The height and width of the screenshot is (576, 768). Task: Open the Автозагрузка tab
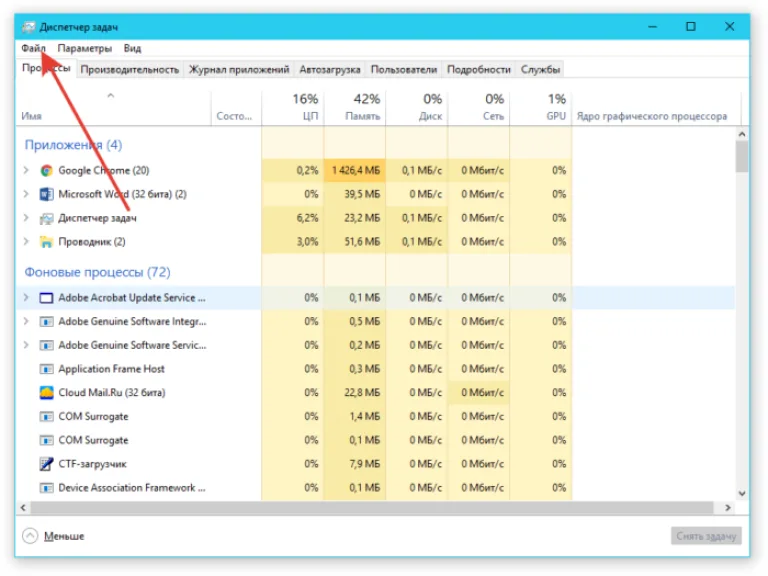click(330, 70)
